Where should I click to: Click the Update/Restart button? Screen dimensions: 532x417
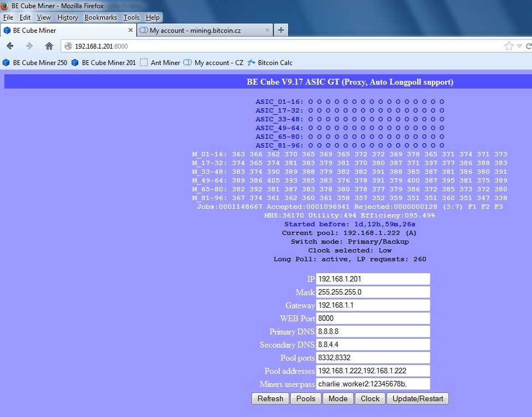tap(418, 398)
